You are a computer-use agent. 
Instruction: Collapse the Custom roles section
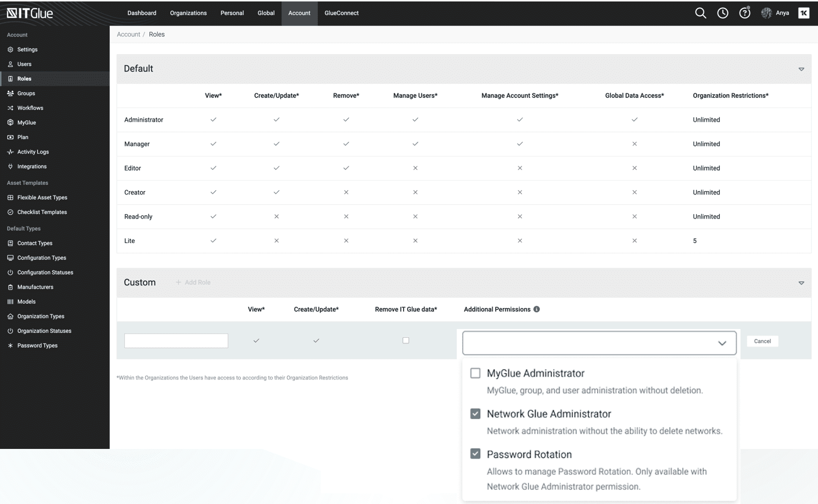[801, 283]
